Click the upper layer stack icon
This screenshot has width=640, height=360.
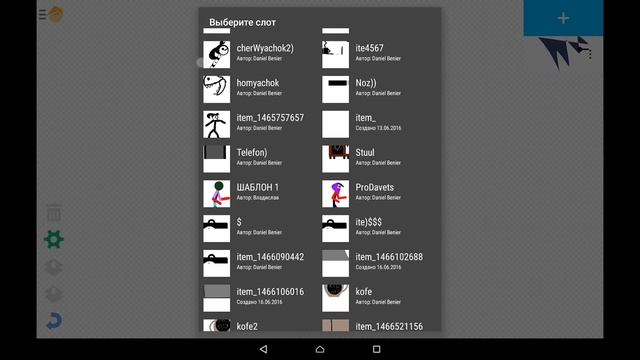(x=54, y=267)
